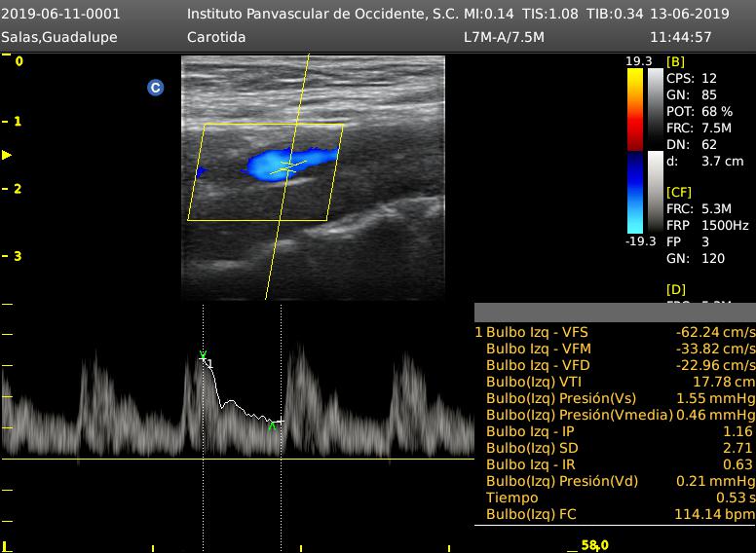Image resolution: width=756 pixels, height=553 pixels.
Task: Select the Bulbo Izq - IR measurement row
Action: coord(614,464)
